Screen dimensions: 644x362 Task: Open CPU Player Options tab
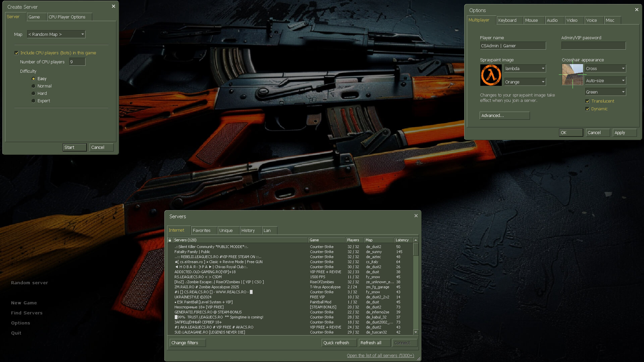coord(69,17)
